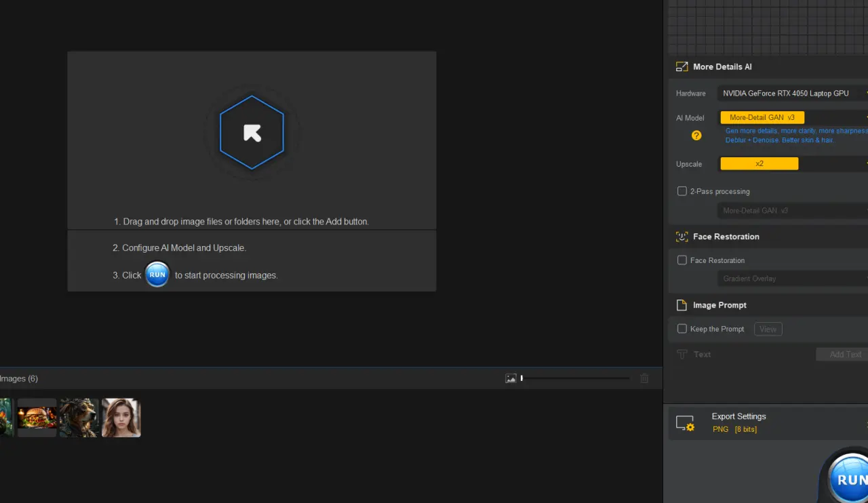868x503 pixels.
Task: Open the AI Model More-Detail GAN dropdown
Action: pyautogui.click(x=793, y=117)
